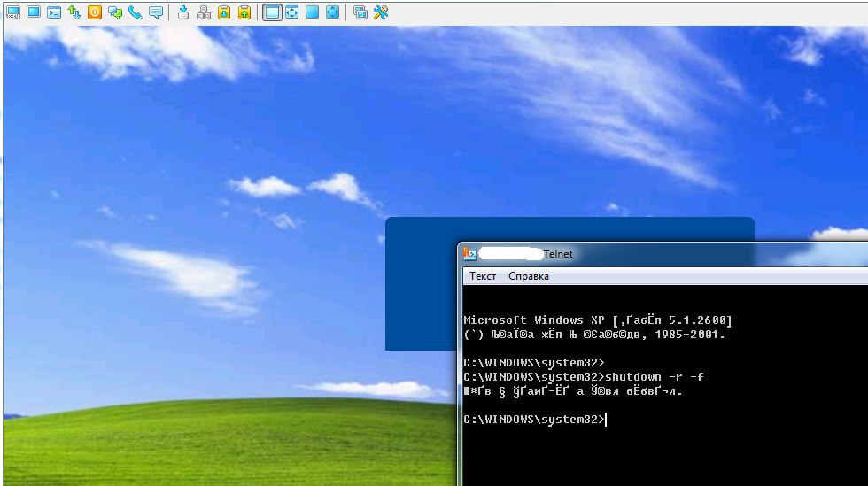The image size is (868, 486).
Task: Open File Transfer (green/blue arrows)
Action: click(x=74, y=12)
